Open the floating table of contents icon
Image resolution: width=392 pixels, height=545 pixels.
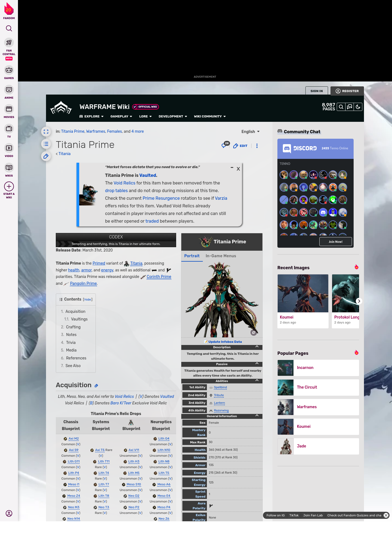[46, 144]
